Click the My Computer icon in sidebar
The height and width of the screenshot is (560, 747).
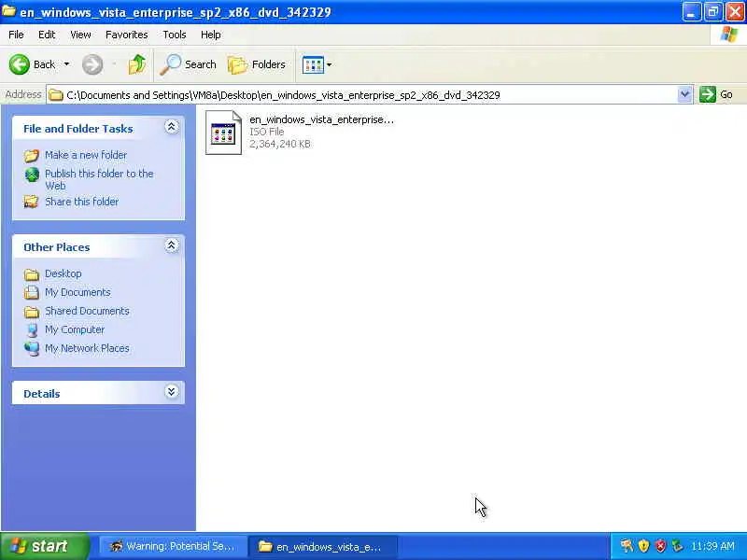(32, 330)
